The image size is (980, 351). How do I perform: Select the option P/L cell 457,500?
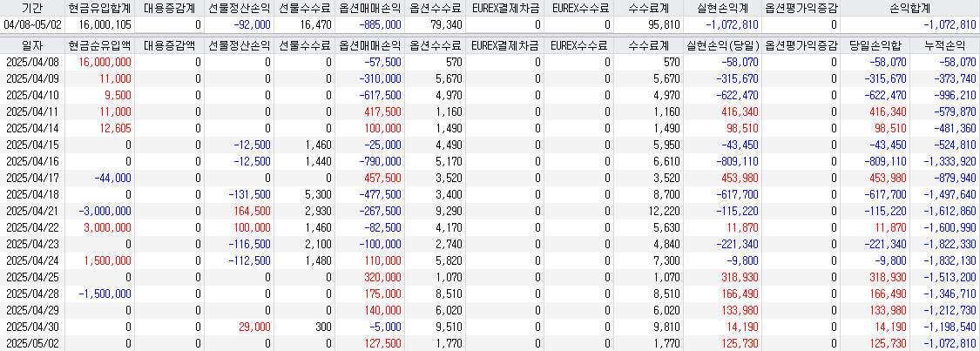pos(369,178)
